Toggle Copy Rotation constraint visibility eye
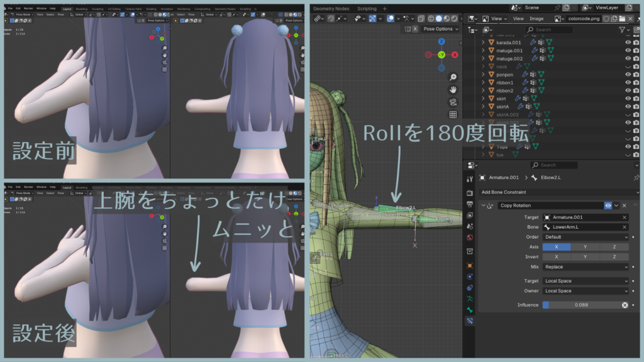This screenshot has width=644, height=362. point(608,206)
